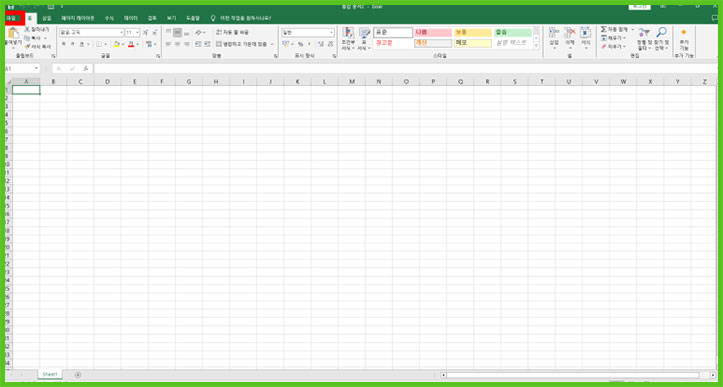This screenshot has width=723, height=387.
Task: Apply cell borders with the borders icon
Action: [99, 44]
